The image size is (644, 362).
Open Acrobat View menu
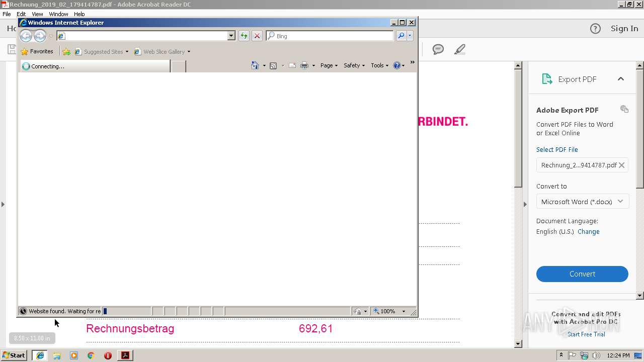pyautogui.click(x=37, y=14)
